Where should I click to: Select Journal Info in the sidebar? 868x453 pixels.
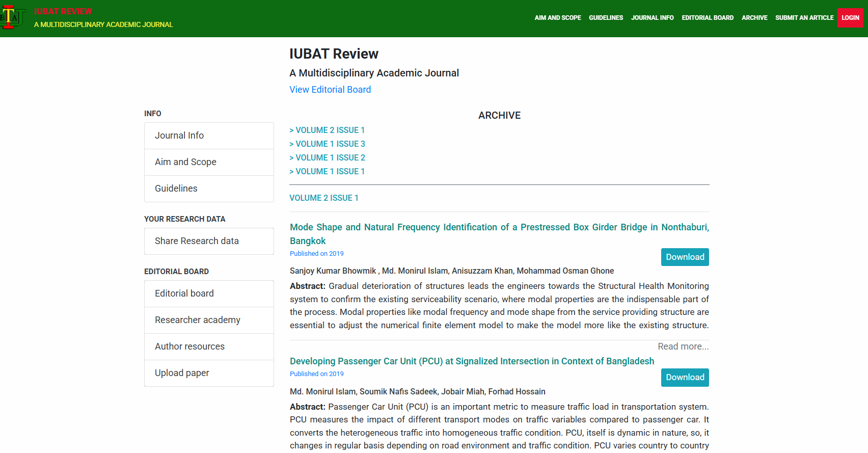click(x=209, y=136)
